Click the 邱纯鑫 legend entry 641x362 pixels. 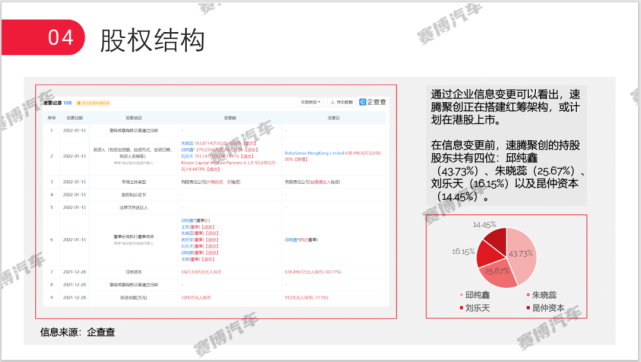pyautogui.click(x=474, y=295)
